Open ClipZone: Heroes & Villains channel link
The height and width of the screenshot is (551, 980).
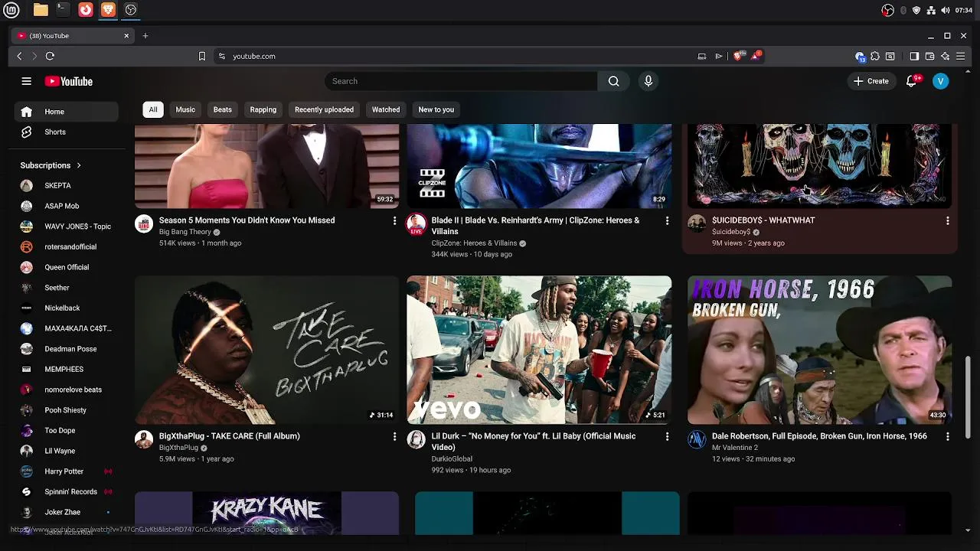474,243
